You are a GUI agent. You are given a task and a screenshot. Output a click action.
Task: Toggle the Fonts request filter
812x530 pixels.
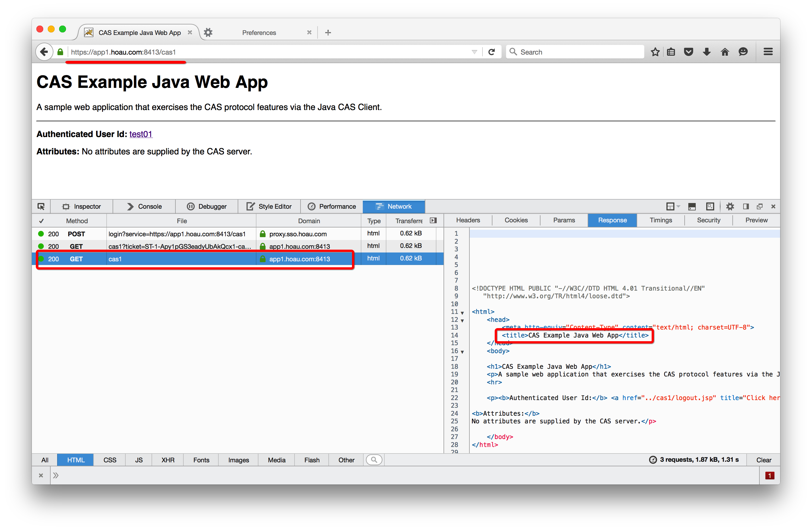tap(201, 460)
